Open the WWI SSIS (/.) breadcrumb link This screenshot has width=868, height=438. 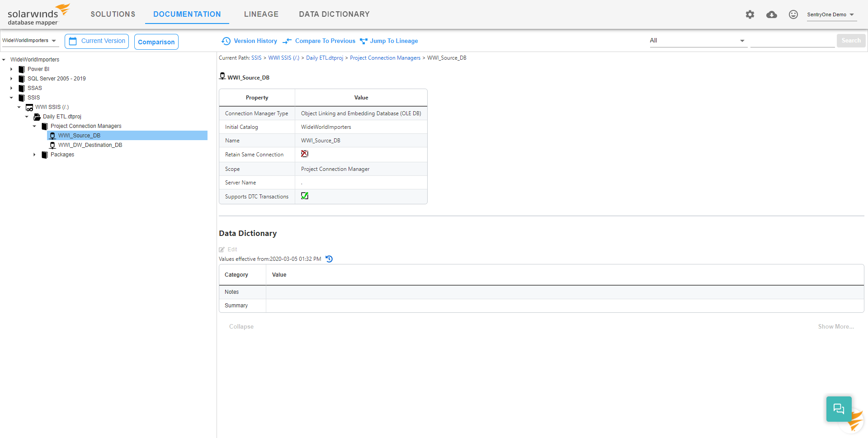[x=284, y=58]
